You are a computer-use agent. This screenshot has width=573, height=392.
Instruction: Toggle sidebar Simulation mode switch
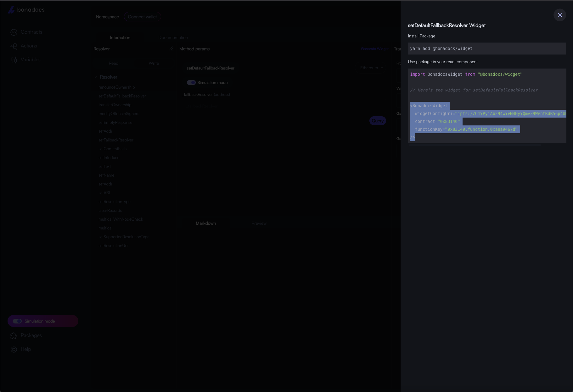17,321
